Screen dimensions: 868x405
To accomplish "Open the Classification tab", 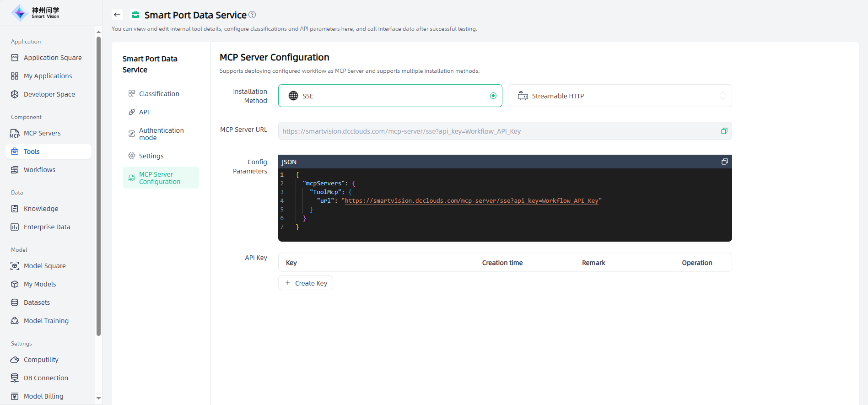I will tap(159, 94).
